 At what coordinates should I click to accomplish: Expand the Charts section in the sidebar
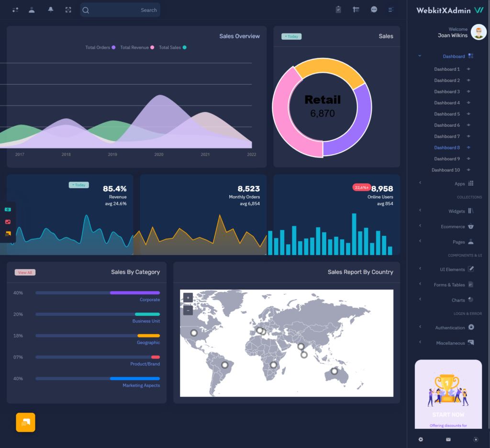(457, 300)
